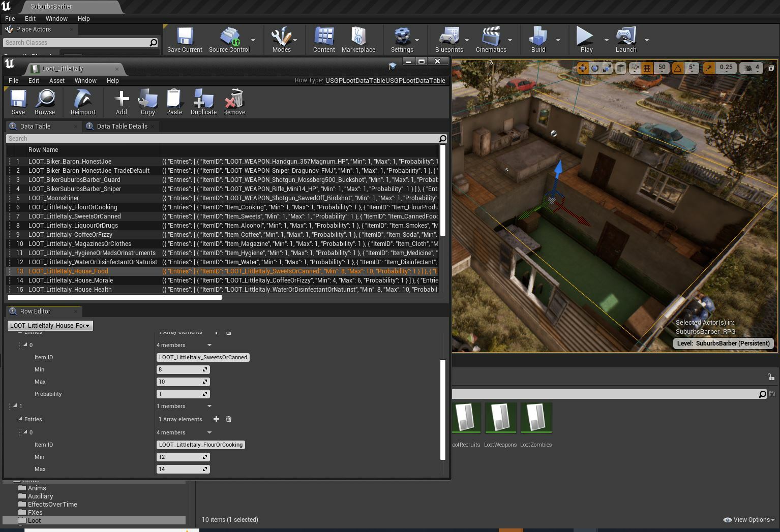Viewport: 780px width, 532px height.
Task: Toggle world/local coordinate cube icon
Action: click(x=621, y=68)
